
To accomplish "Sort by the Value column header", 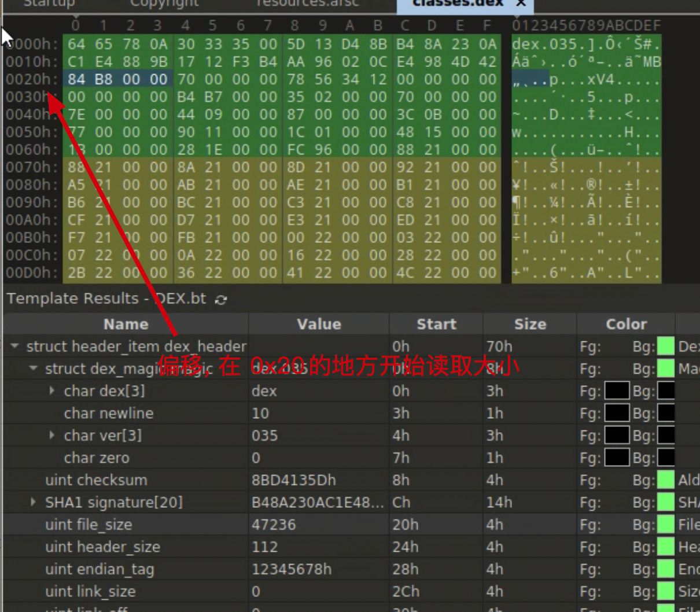I will point(319,324).
